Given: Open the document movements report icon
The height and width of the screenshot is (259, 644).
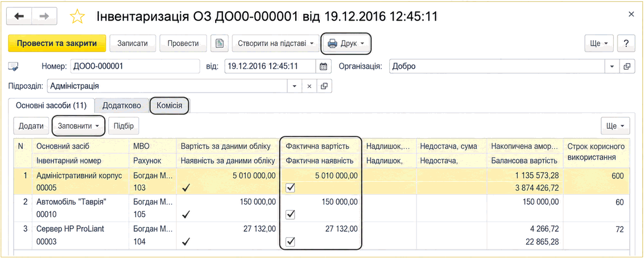Looking at the screenshot, I should coord(220,43).
